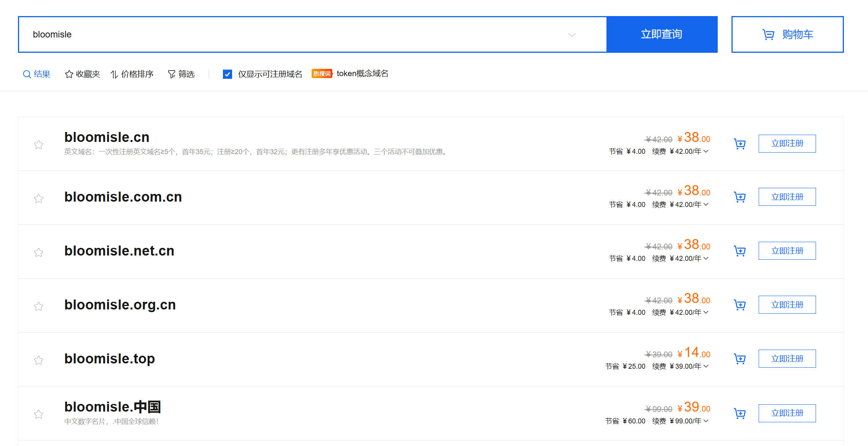Add bloomisle.top to cart icon
Viewport: 868px width, 446px height.
(x=740, y=359)
